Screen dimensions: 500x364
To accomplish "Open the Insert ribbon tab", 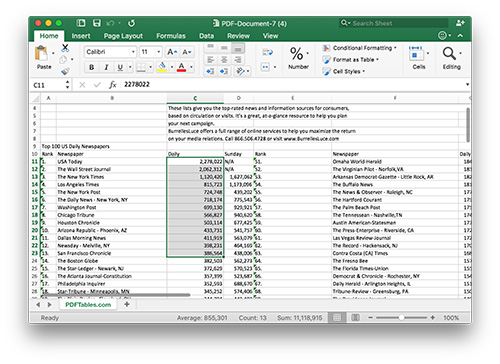I will [81, 36].
